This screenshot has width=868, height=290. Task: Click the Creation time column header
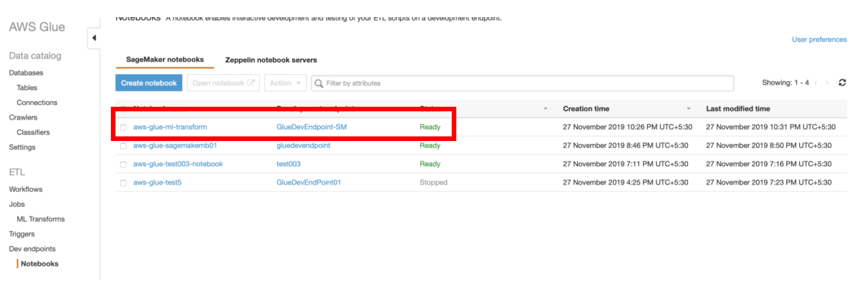point(586,108)
